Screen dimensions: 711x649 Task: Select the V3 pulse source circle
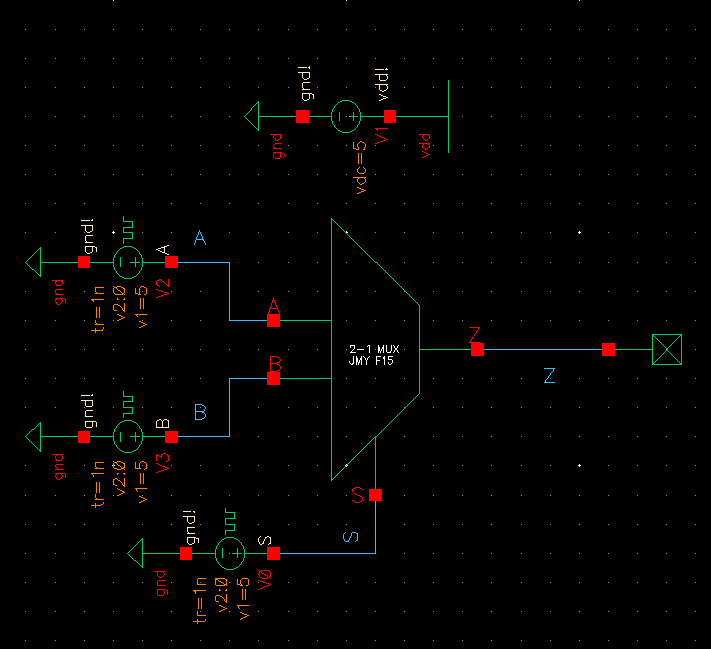128,437
